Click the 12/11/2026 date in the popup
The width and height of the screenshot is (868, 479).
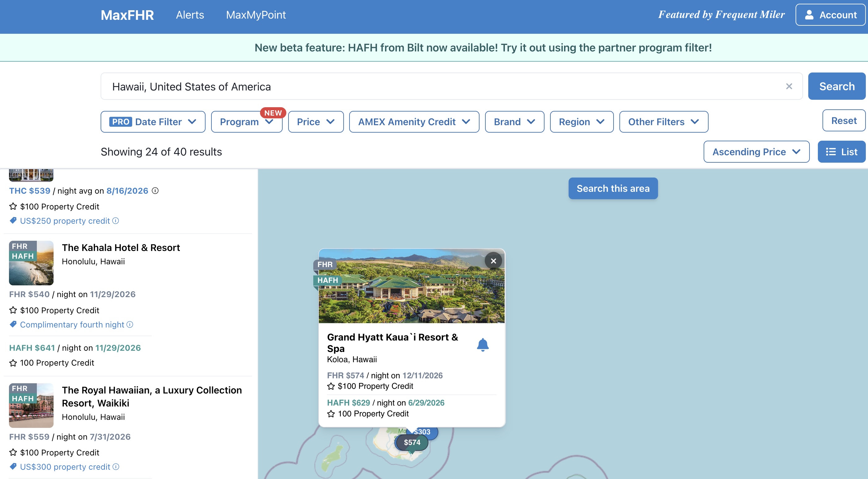click(x=423, y=376)
